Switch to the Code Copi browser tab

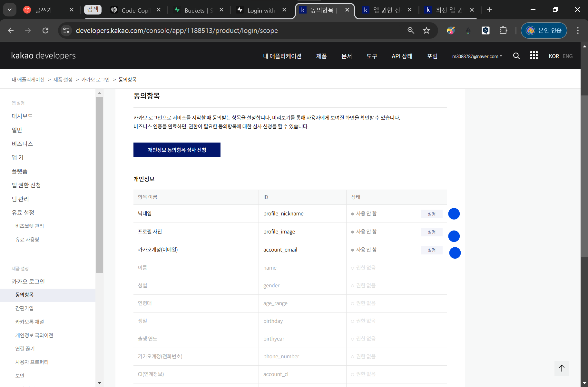click(x=135, y=10)
